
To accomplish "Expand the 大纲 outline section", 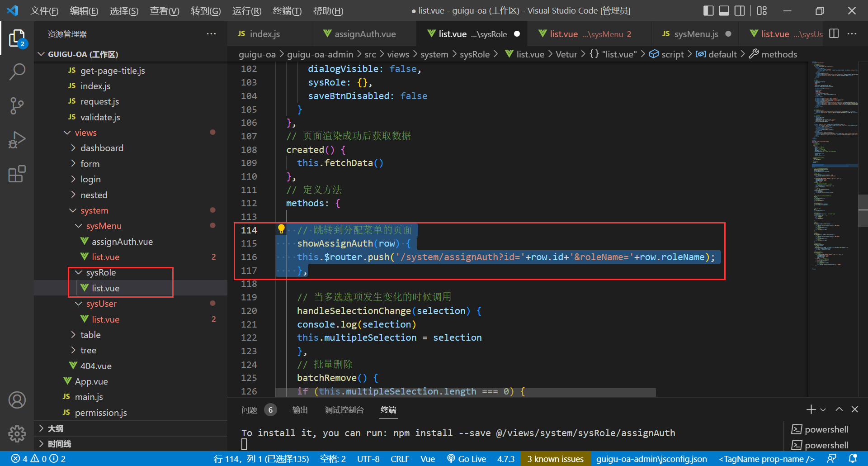I will (x=55, y=428).
